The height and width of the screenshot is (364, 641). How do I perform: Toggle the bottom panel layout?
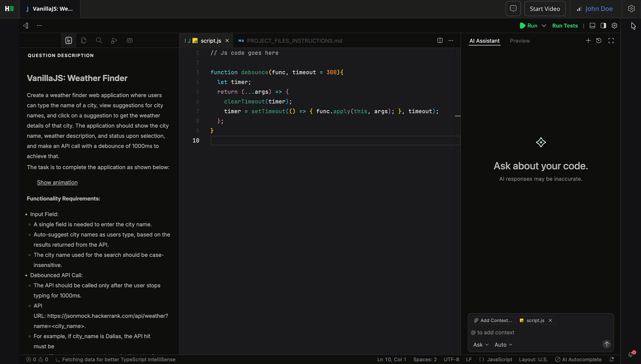[x=592, y=25]
